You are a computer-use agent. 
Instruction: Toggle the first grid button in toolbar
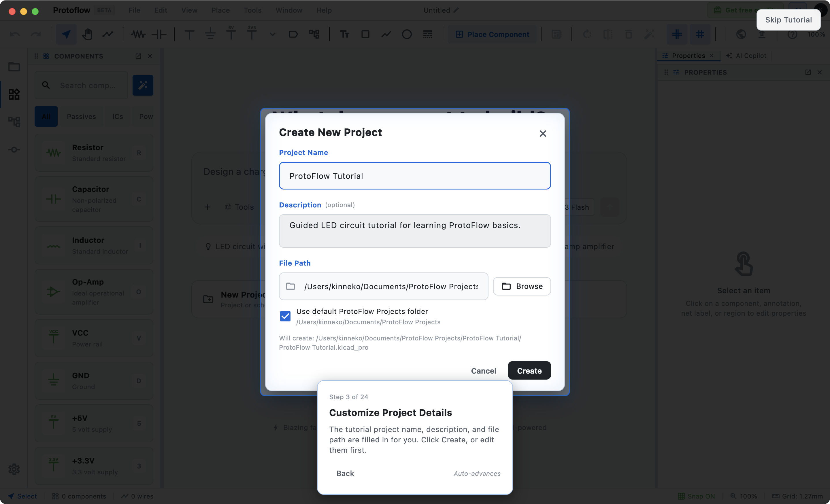[x=677, y=34]
